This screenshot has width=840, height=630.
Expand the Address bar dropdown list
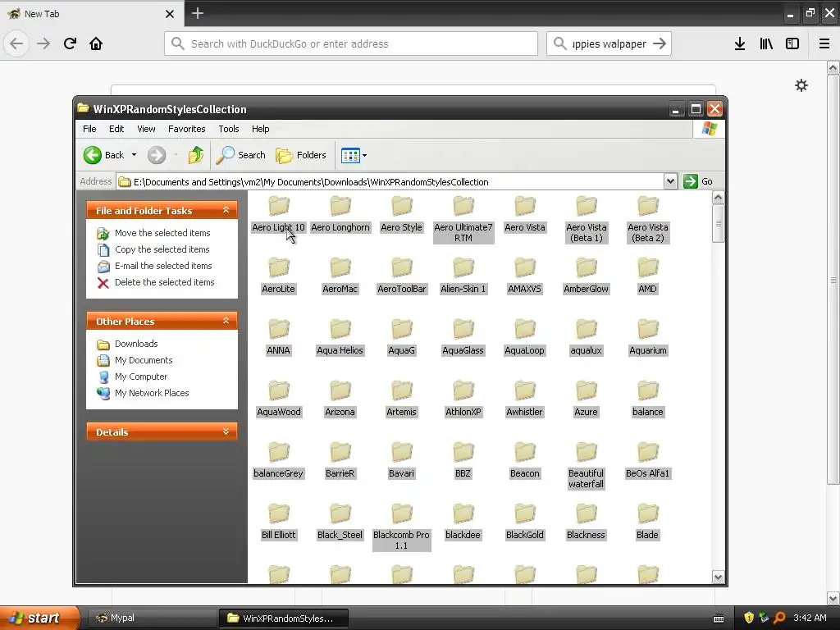point(670,181)
